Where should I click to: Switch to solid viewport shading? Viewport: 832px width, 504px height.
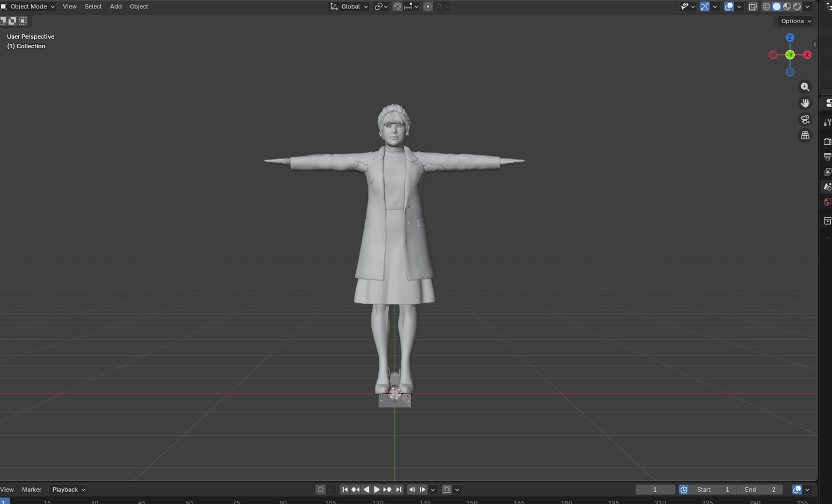(x=777, y=7)
